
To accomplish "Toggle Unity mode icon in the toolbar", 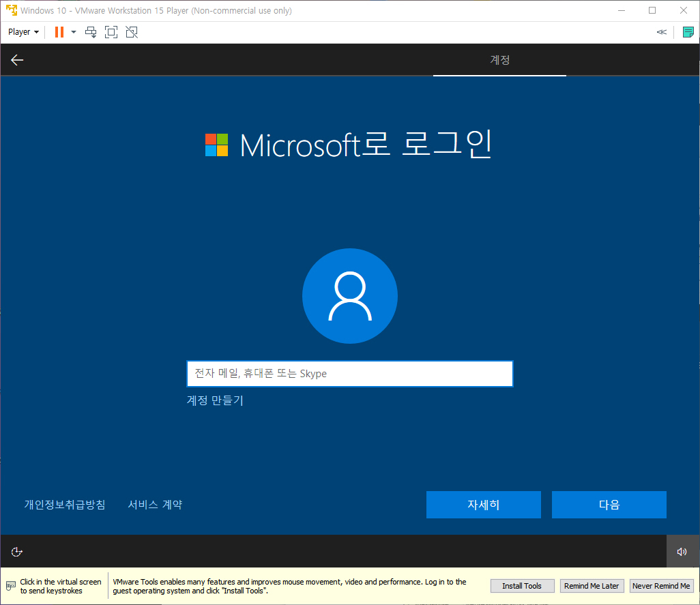I will click(132, 32).
